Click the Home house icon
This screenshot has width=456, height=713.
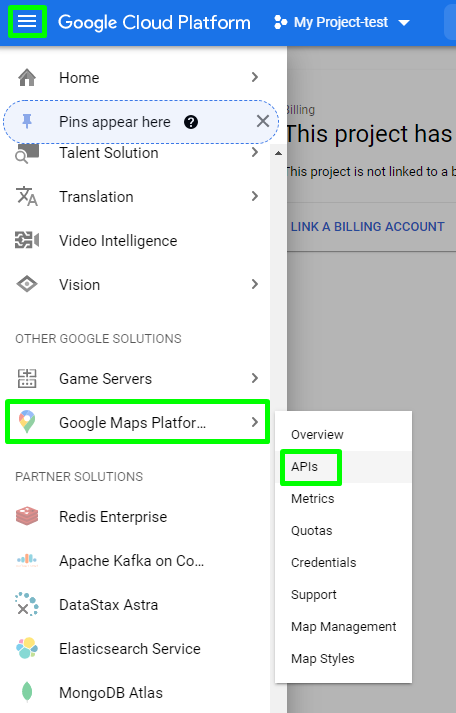pyautogui.click(x=27, y=77)
